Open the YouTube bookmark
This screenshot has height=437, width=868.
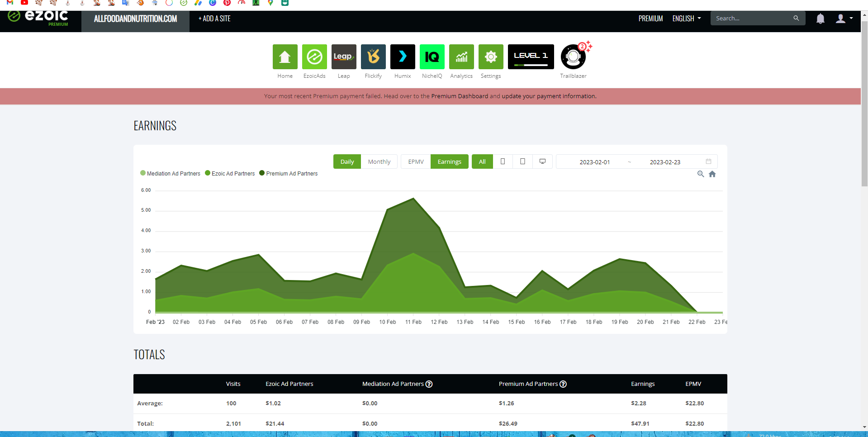pyautogui.click(x=24, y=3)
